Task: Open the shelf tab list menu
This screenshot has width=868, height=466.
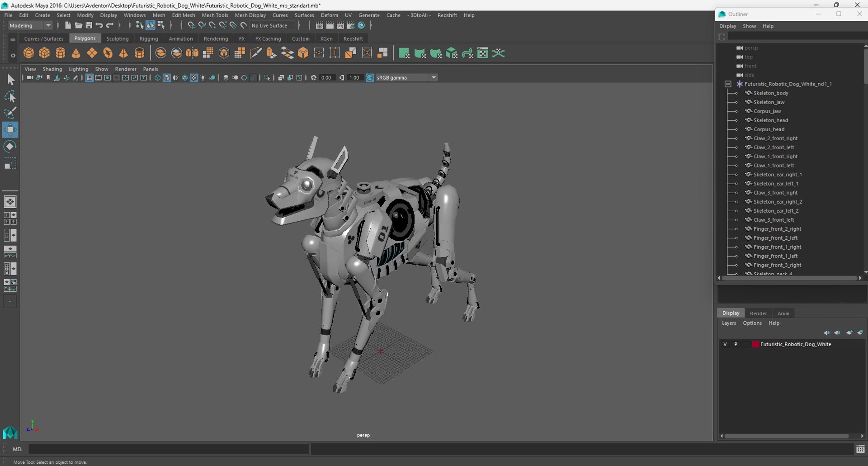Action: 13,39
